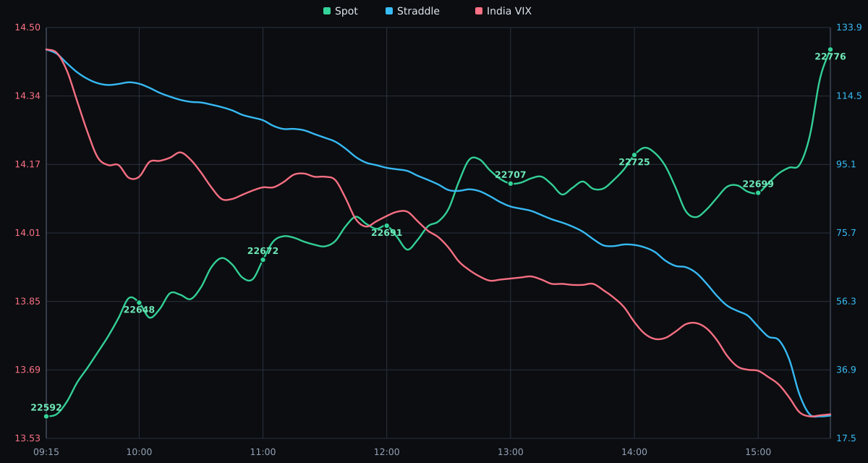Click the 14.01 VIX axis value
868x463 pixels.
click(27, 233)
